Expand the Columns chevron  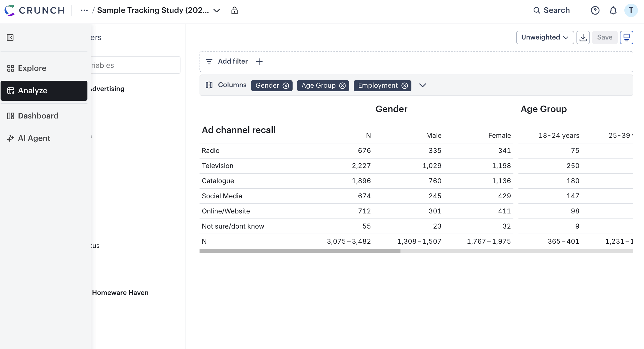click(423, 85)
